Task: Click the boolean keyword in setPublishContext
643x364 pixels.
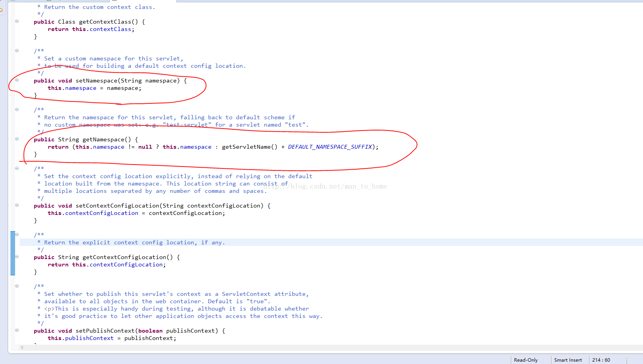Action: click(150, 331)
